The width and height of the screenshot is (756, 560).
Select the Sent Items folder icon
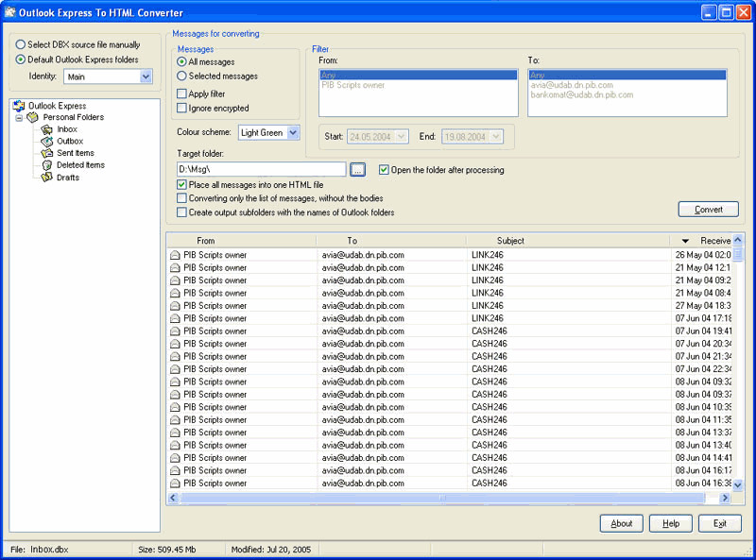[46, 153]
